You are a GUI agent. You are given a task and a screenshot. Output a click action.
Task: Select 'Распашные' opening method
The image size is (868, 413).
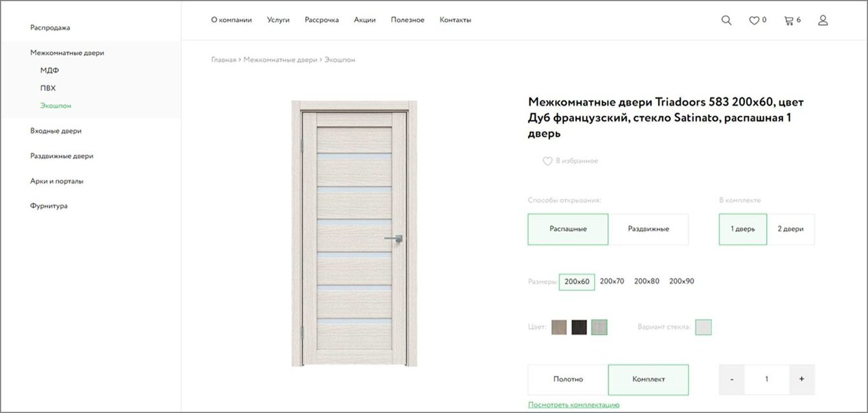click(x=568, y=229)
